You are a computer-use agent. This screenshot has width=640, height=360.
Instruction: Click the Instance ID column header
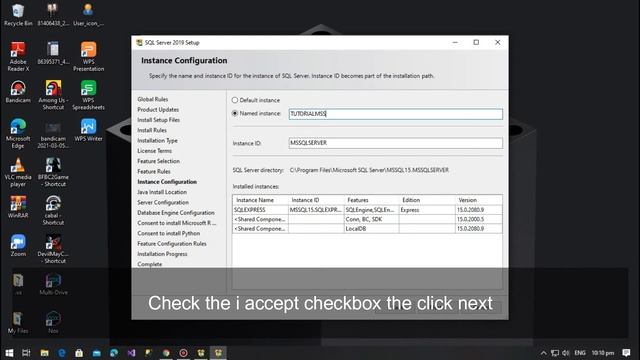click(x=316, y=200)
